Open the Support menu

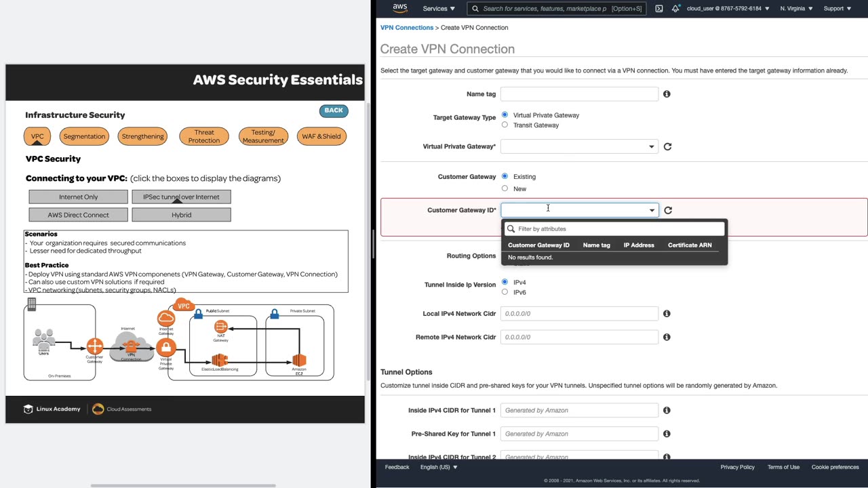coord(837,9)
